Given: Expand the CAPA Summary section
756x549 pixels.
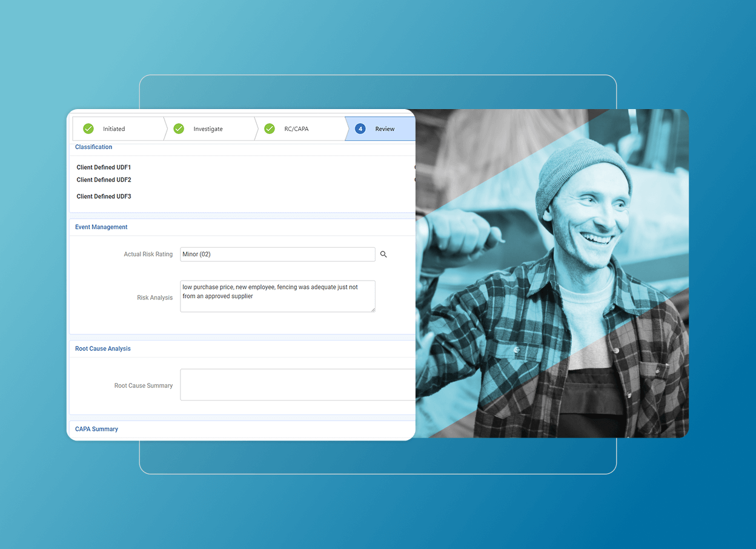Looking at the screenshot, I should point(96,429).
